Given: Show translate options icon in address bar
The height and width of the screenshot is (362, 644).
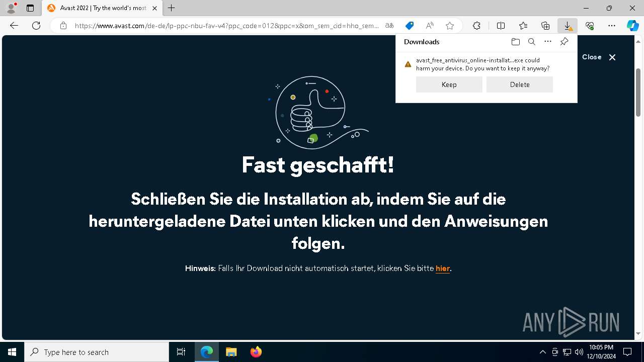Looking at the screenshot, I should (389, 26).
